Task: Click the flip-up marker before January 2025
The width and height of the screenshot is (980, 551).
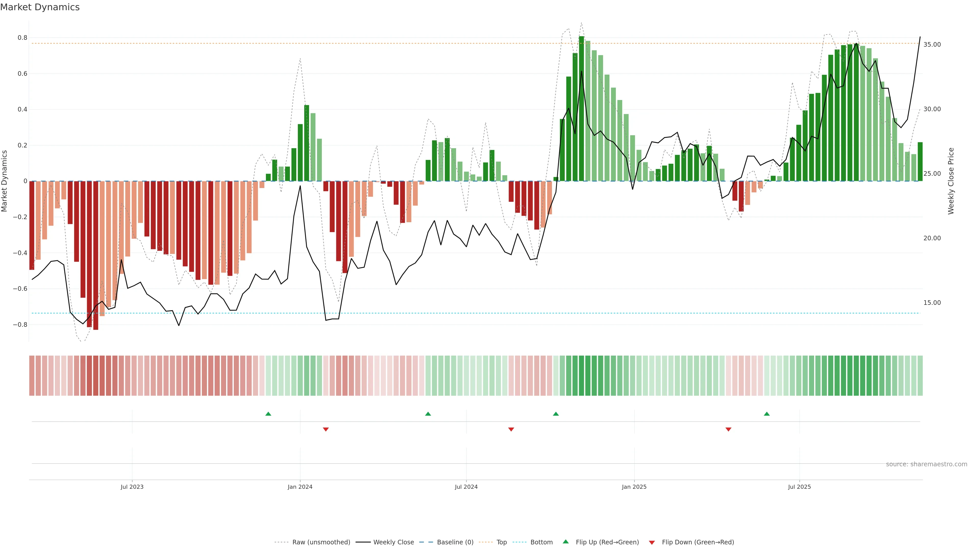Action: point(556,414)
